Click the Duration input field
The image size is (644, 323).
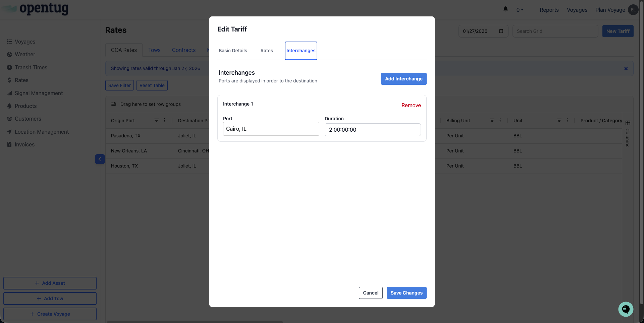[x=372, y=130]
